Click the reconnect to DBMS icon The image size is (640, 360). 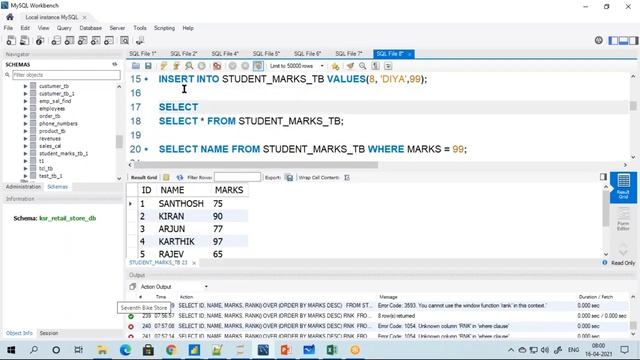click(140, 40)
